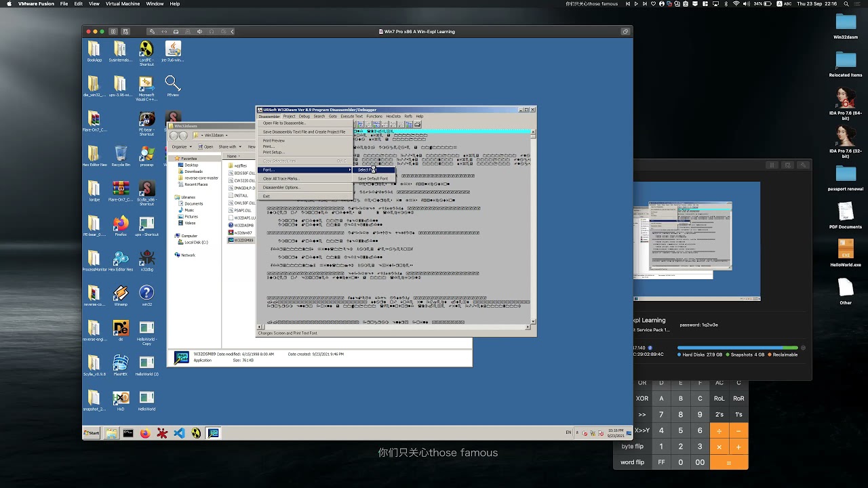Click the Start button
868x488 pixels.
92,433
